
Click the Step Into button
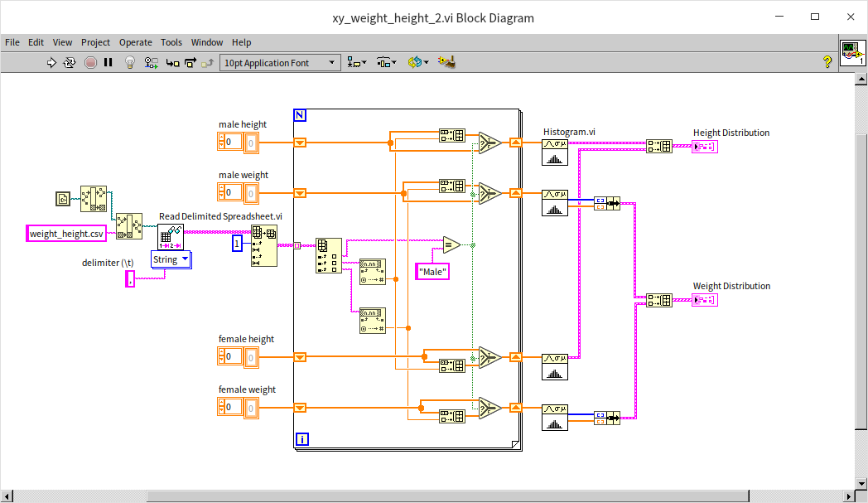tap(172, 62)
